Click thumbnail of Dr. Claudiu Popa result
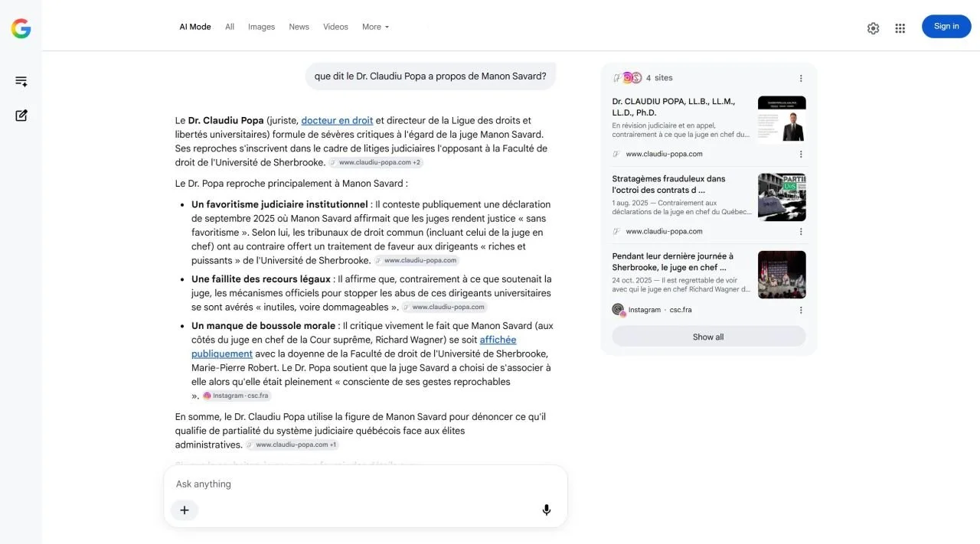 tap(782, 119)
